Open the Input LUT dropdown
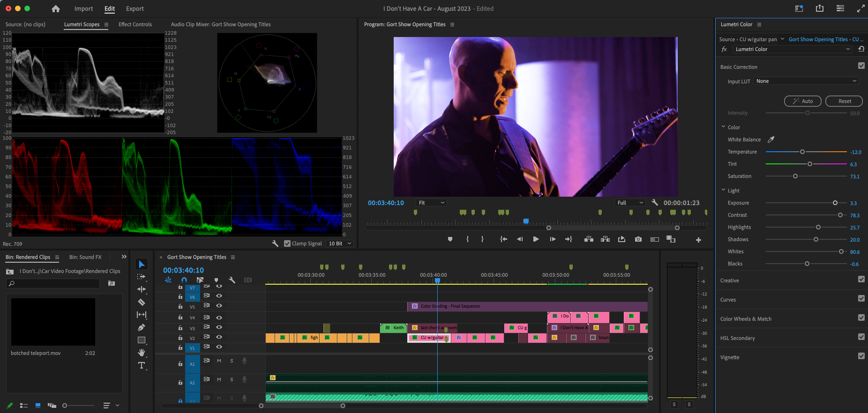Viewport: 868px width, 413px height. tap(806, 81)
